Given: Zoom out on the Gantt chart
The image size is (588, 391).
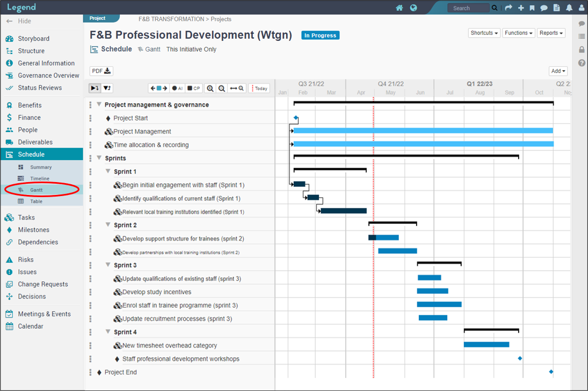Looking at the screenshot, I should 222,88.
